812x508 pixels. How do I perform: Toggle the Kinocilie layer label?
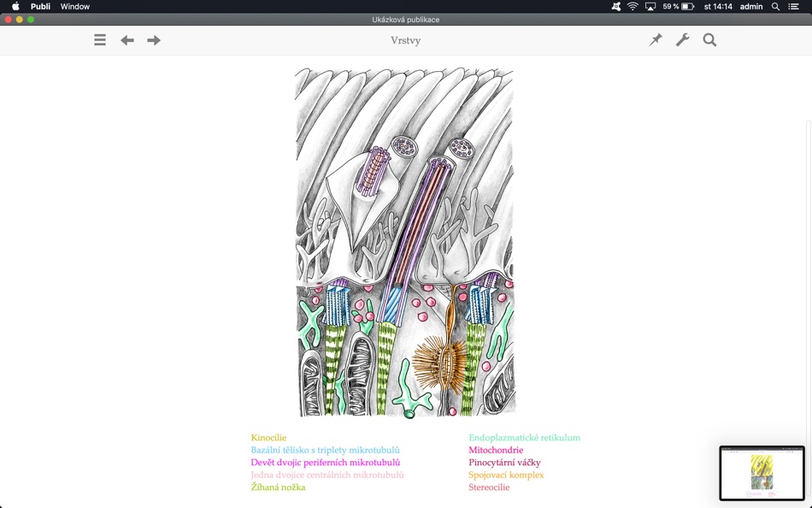tap(268, 438)
